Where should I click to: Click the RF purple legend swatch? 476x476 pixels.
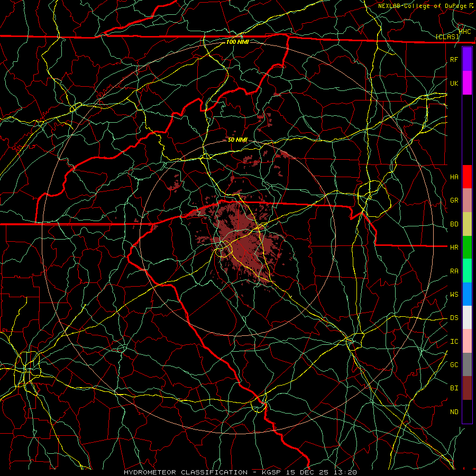pyautogui.click(x=467, y=59)
